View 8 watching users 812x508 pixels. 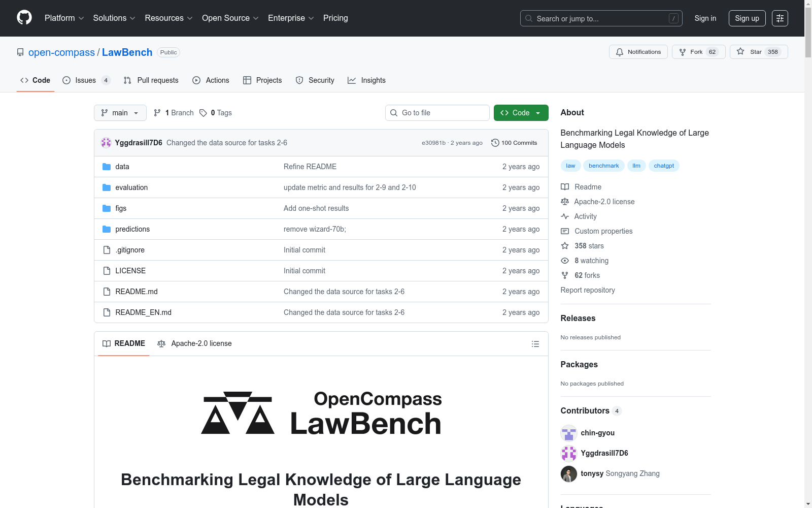point(585,261)
